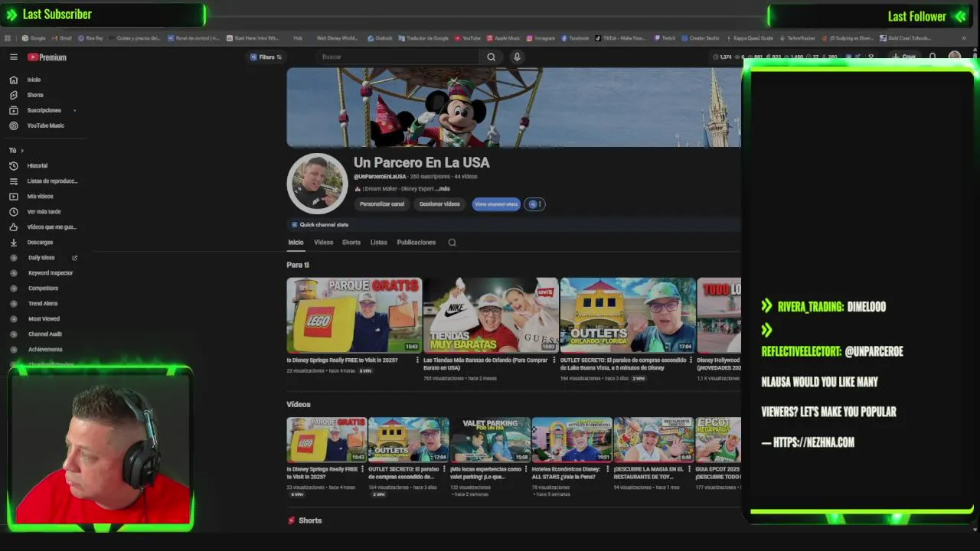Switch to the Publicaciones tab
The width and height of the screenshot is (980, 551).
click(416, 243)
